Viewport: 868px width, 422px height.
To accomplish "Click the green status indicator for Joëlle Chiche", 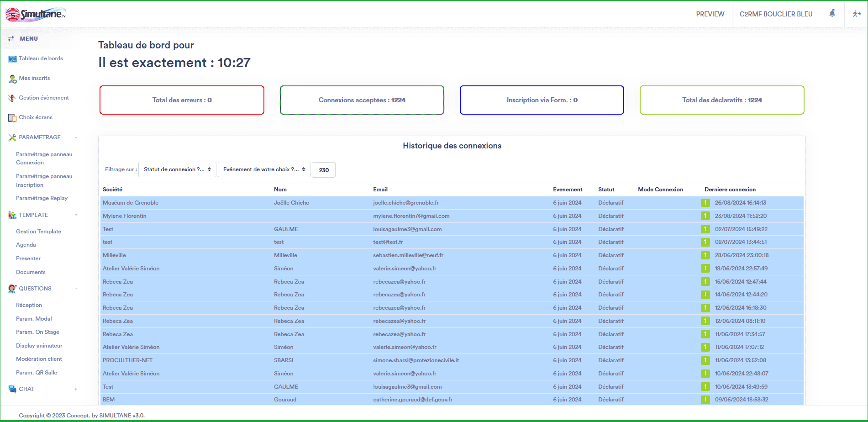I will 705,202.
